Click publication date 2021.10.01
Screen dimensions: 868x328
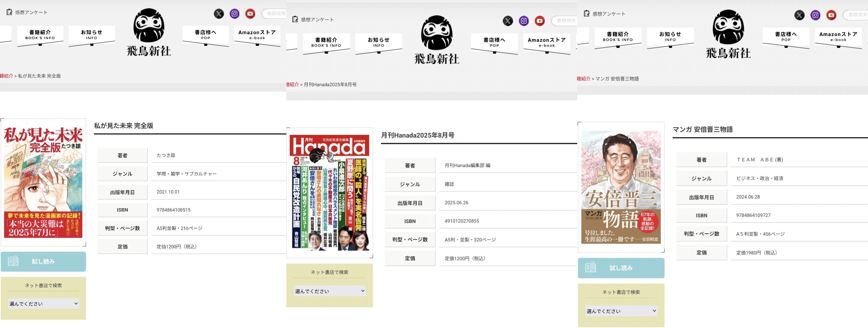coord(168,192)
